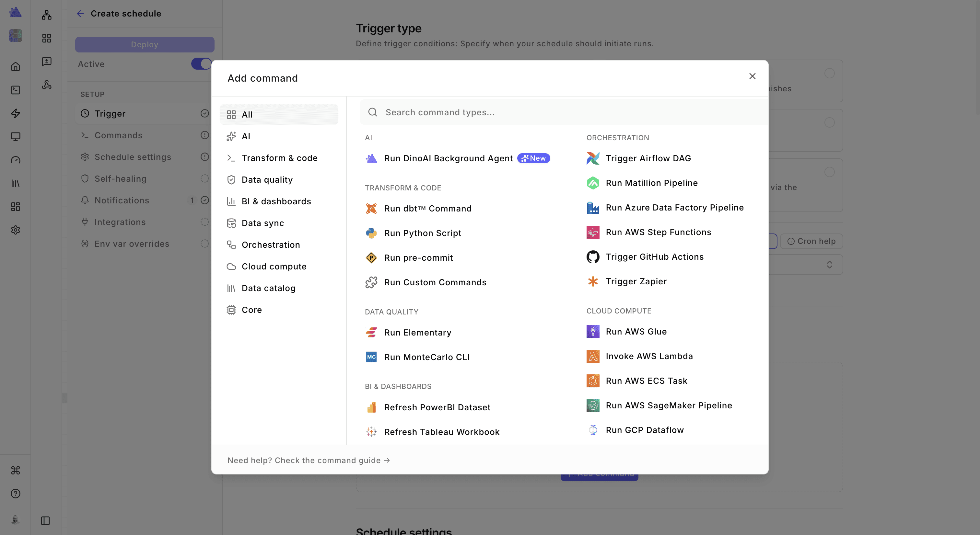Show Data catalog commands
Image resolution: width=980 pixels, height=535 pixels.
[279, 288]
